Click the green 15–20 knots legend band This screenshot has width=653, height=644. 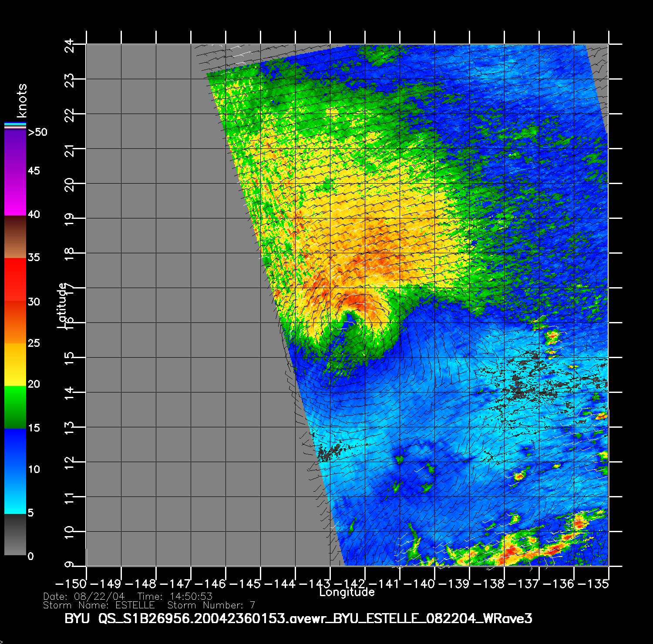(15, 407)
